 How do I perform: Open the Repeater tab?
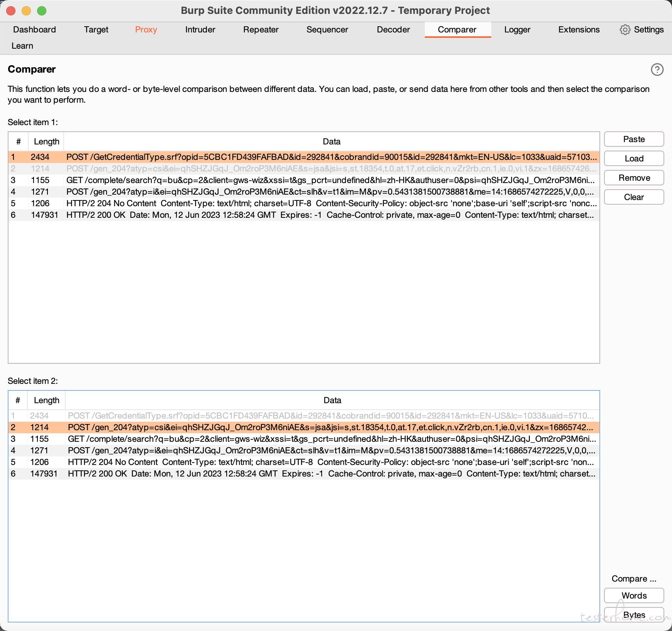point(261,30)
